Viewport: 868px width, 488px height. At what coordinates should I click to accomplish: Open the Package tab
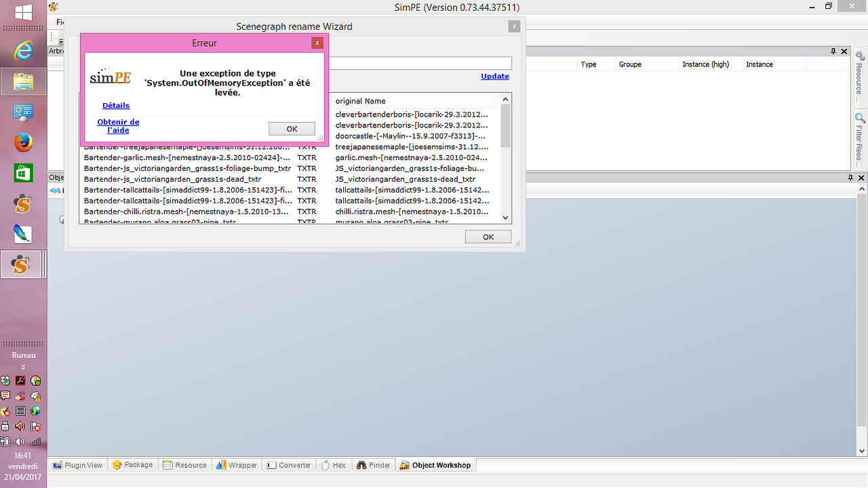tap(133, 465)
